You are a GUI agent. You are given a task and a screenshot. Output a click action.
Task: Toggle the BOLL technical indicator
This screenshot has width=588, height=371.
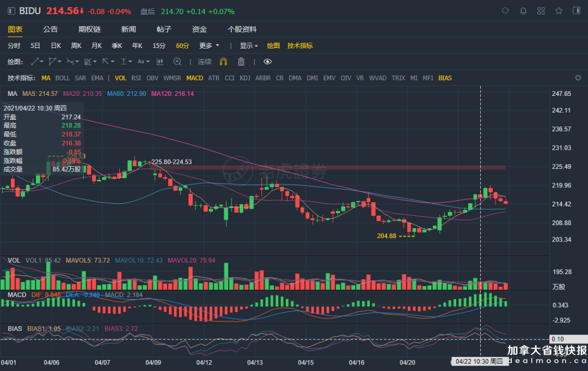tap(63, 78)
